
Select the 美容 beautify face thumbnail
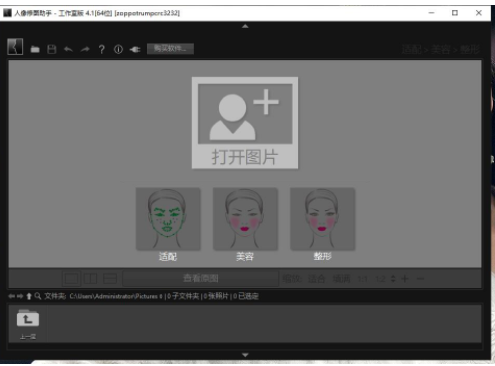click(245, 219)
